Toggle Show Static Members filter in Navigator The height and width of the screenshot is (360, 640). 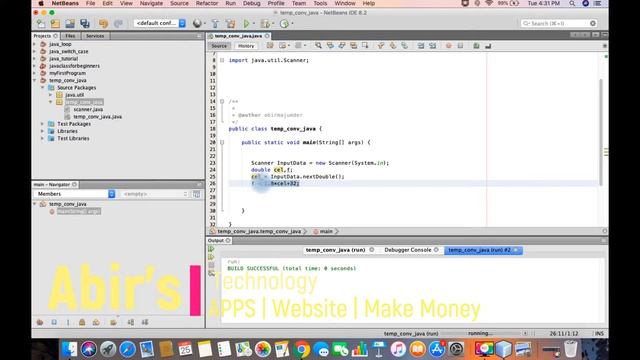68,322
